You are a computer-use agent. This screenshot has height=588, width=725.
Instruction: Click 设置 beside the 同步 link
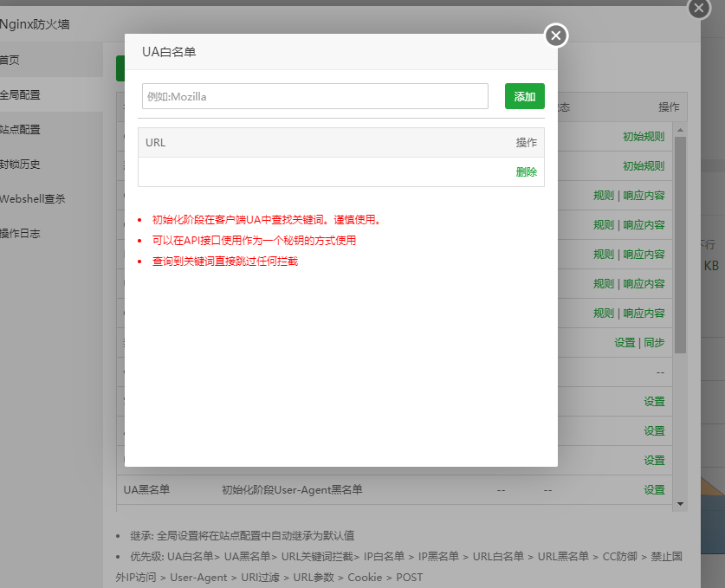pos(625,343)
